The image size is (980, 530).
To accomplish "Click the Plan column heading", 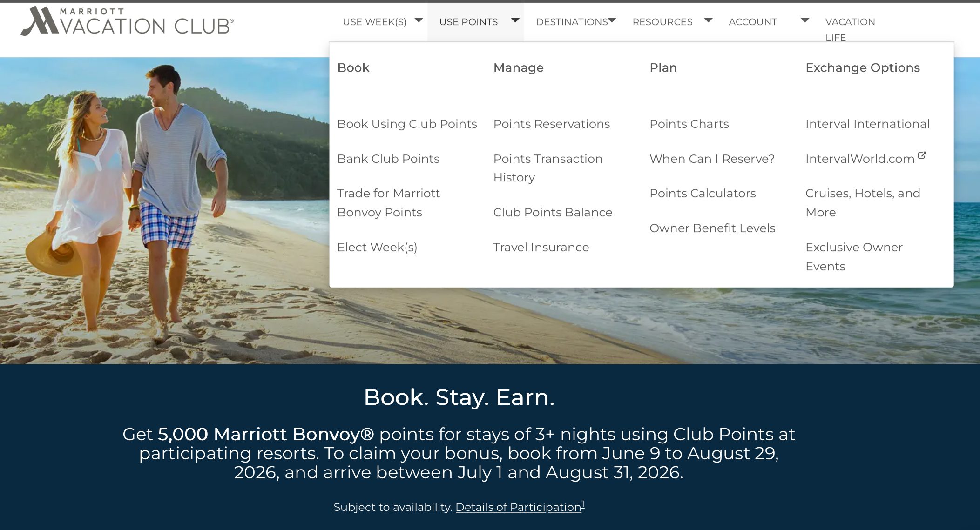I will (x=663, y=67).
